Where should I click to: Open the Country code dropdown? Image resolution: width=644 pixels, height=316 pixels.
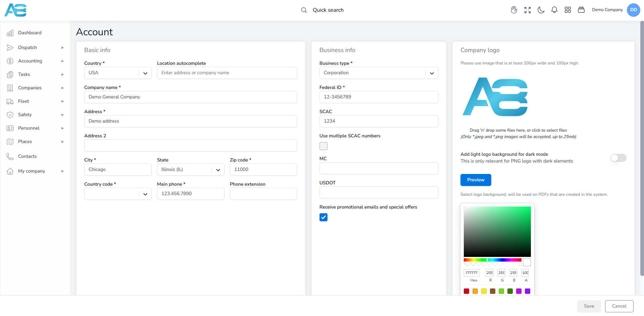[x=118, y=194]
